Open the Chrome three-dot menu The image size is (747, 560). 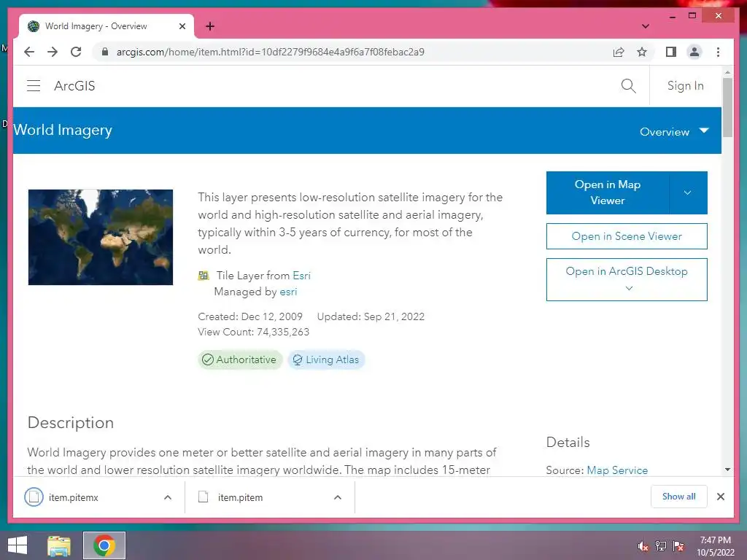pyautogui.click(x=719, y=52)
